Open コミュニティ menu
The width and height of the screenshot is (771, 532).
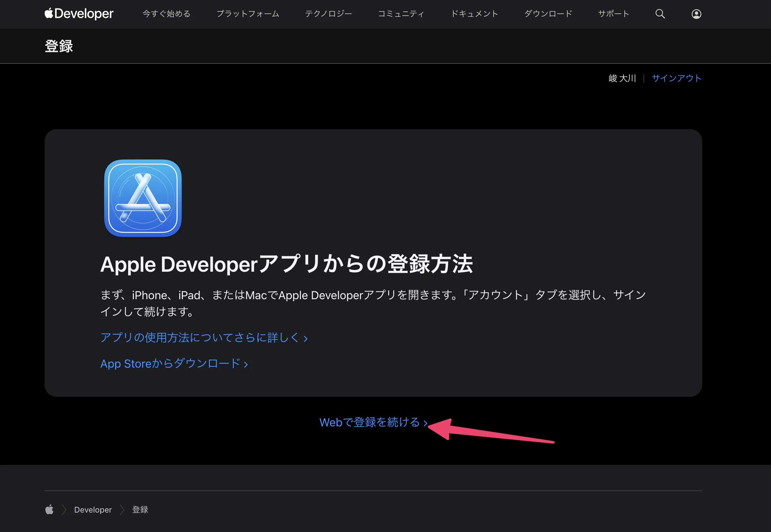tap(401, 14)
